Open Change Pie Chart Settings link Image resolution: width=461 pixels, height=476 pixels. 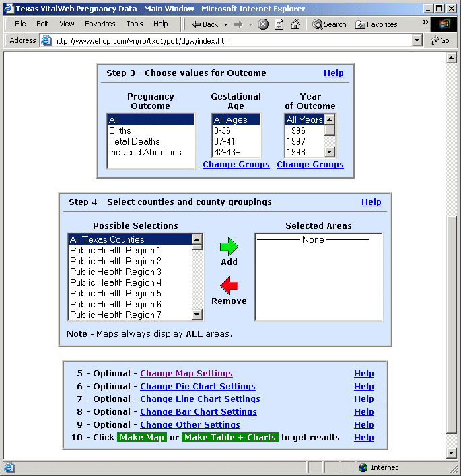coord(198,386)
